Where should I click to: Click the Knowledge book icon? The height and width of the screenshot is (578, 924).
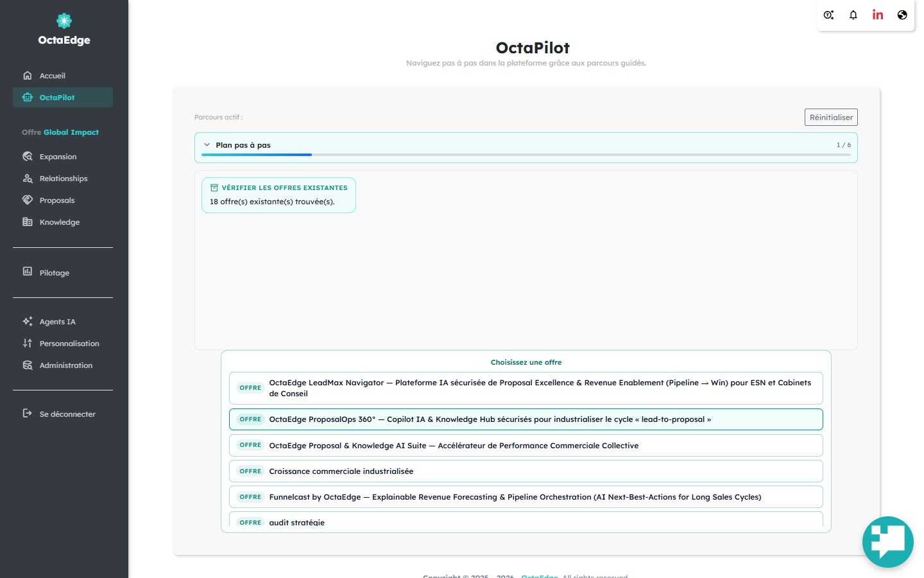(28, 222)
